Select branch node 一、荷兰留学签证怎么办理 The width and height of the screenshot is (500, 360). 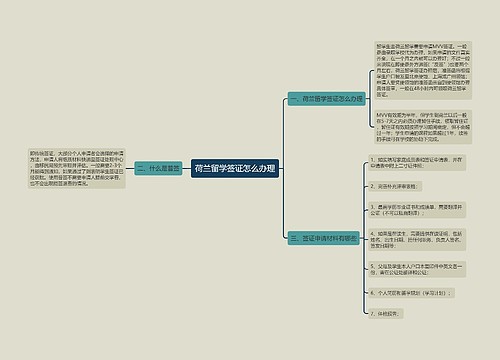click(326, 99)
